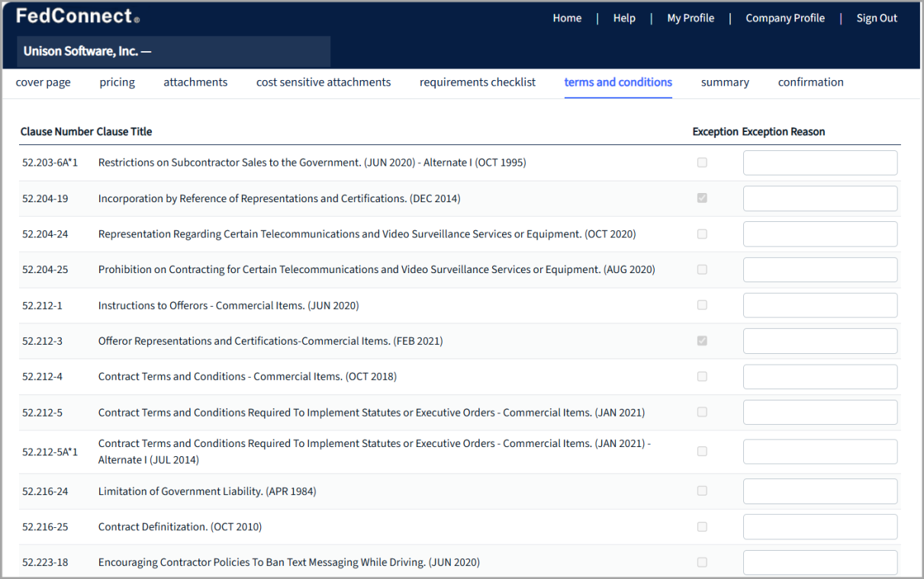Open cost sensitive attachments tab

pos(324,82)
